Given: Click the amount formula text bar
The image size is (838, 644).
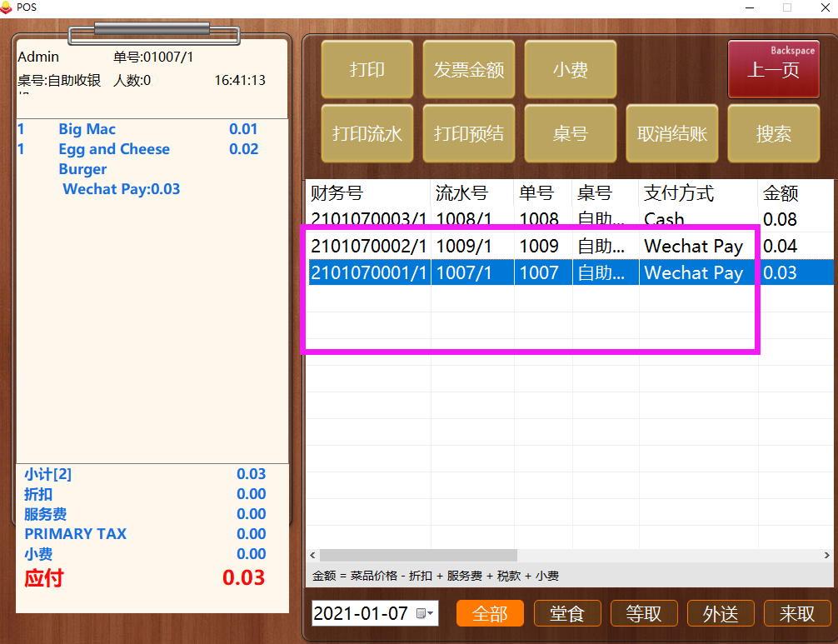Looking at the screenshot, I should pos(435,576).
